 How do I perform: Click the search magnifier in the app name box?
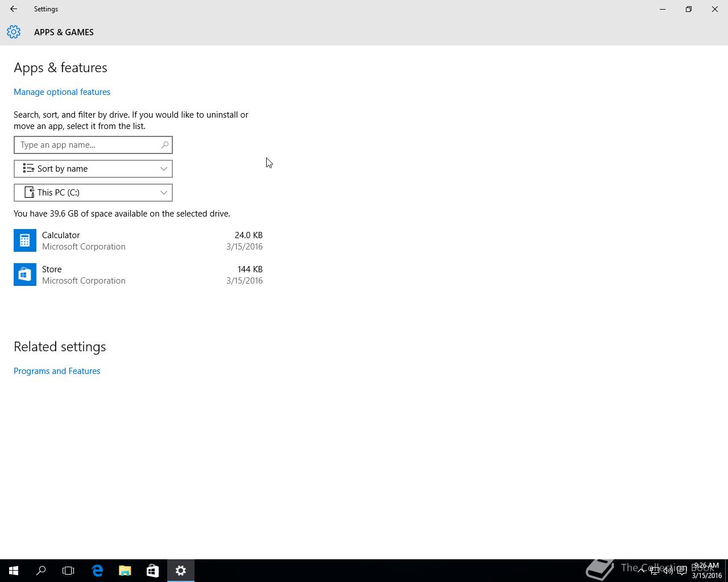165,145
